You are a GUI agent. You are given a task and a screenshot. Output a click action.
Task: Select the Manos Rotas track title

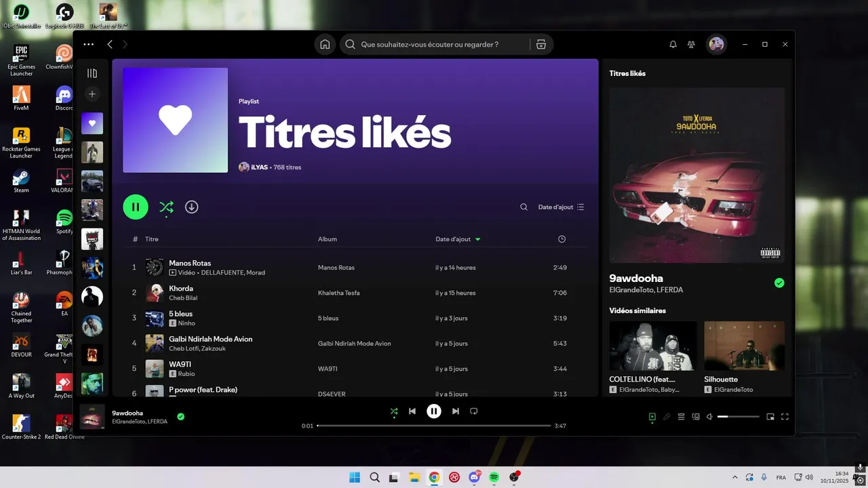190,263
